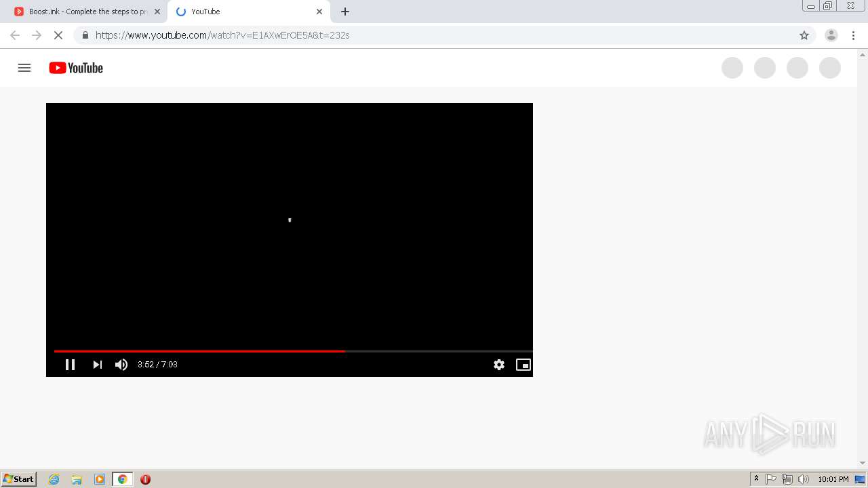
Task: Click the 3:52 / 7:03 time display
Action: 157,365
